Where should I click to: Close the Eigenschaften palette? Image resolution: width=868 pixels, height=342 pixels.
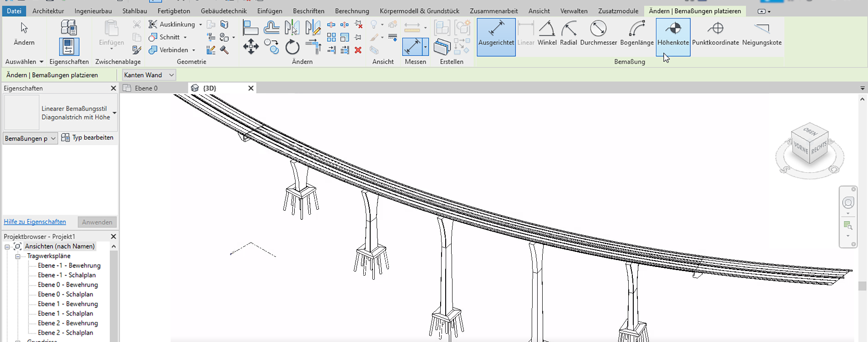coord(113,88)
